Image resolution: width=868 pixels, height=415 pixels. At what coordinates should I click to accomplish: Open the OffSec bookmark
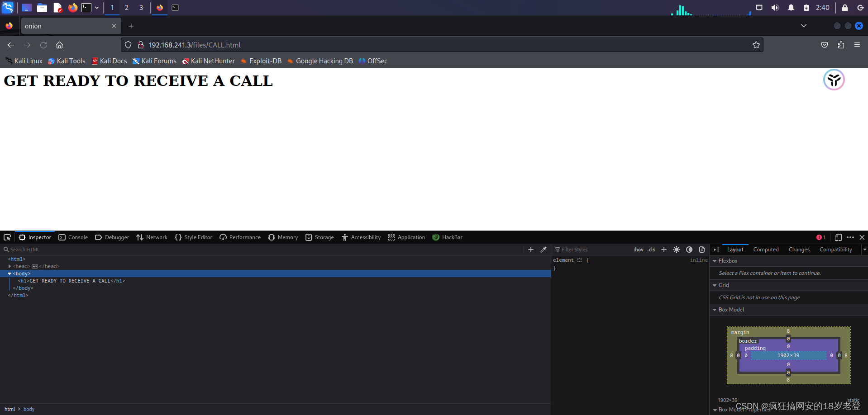click(x=373, y=61)
